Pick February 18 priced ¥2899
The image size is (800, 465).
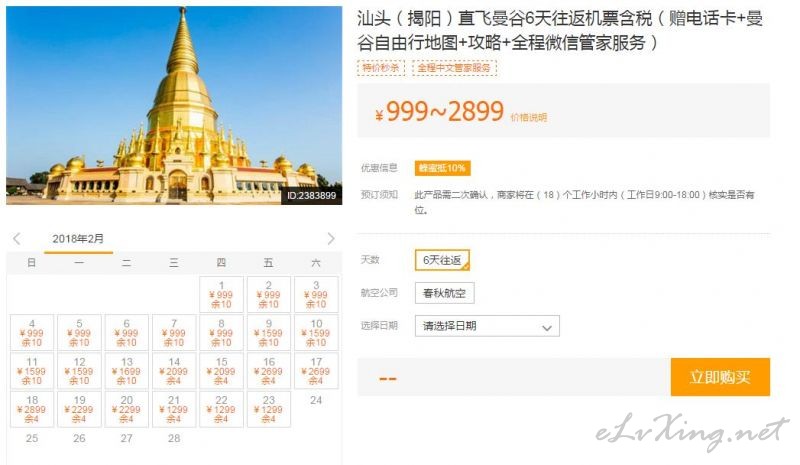point(32,409)
